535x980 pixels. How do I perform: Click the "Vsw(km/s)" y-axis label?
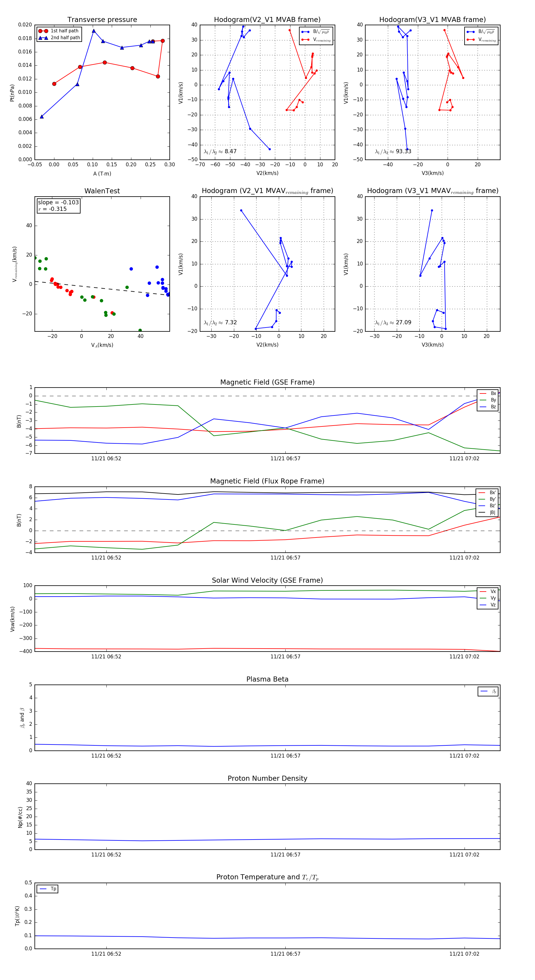(12, 619)
